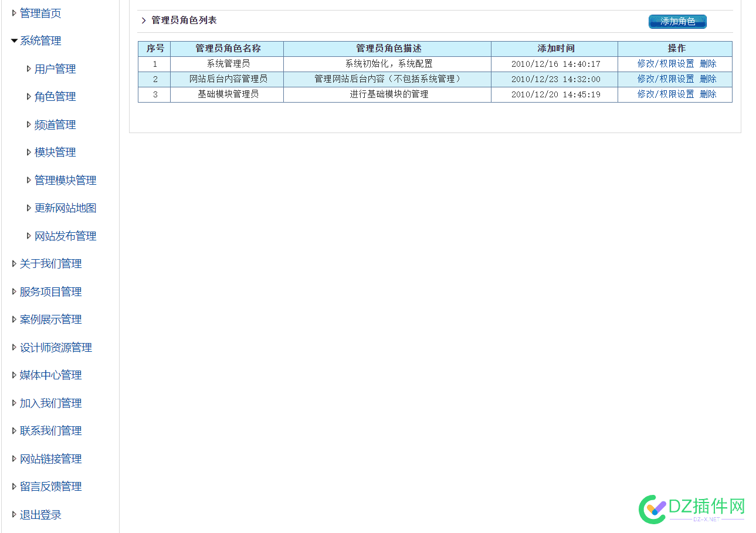Open the 管理首页 menu item
Viewport: 756px width, 533px height.
[40, 13]
